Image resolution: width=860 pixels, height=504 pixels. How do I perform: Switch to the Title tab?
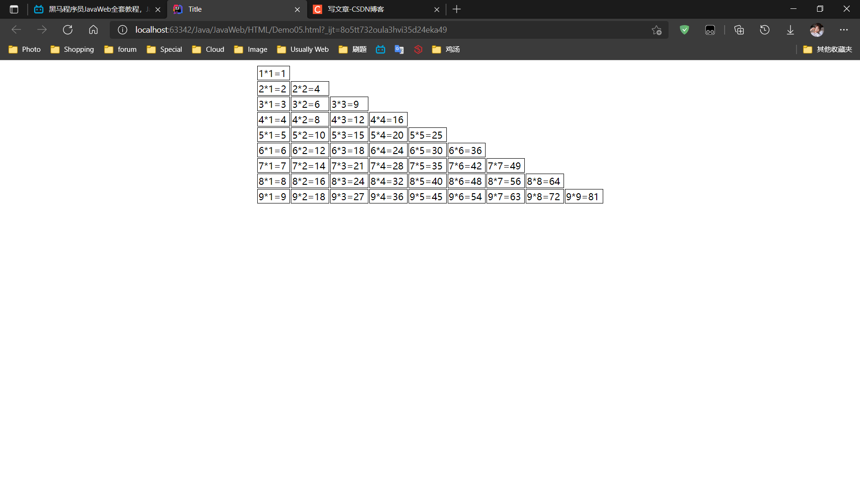pyautogui.click(x=237, y=9)
